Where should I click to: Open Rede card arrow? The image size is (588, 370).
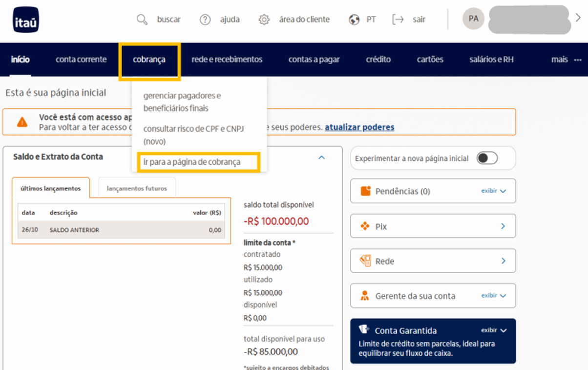pyautogui.click(x=503, y=261)
